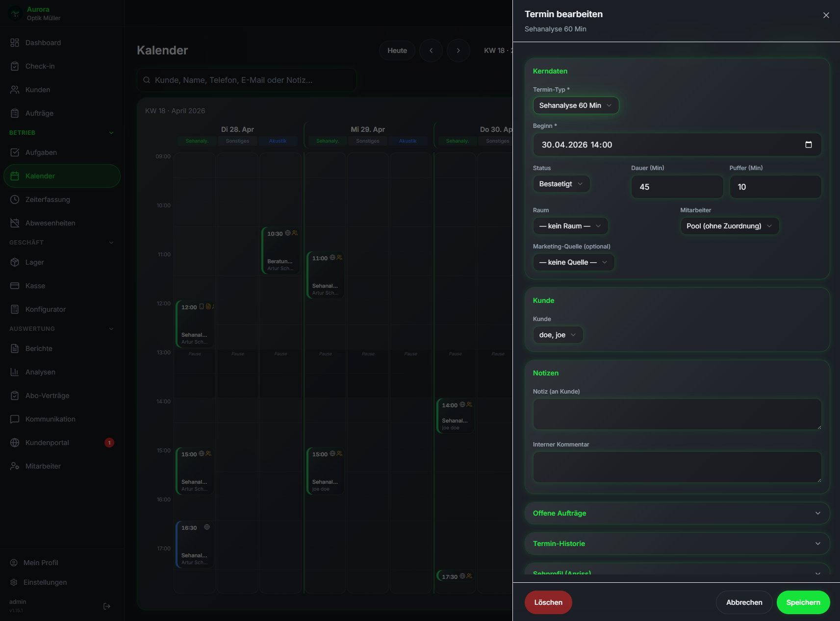Viewport: 840px width, 621px height.
Task: Click the Dashboard icon in sidebar
Action: click(x=15, y=43)
